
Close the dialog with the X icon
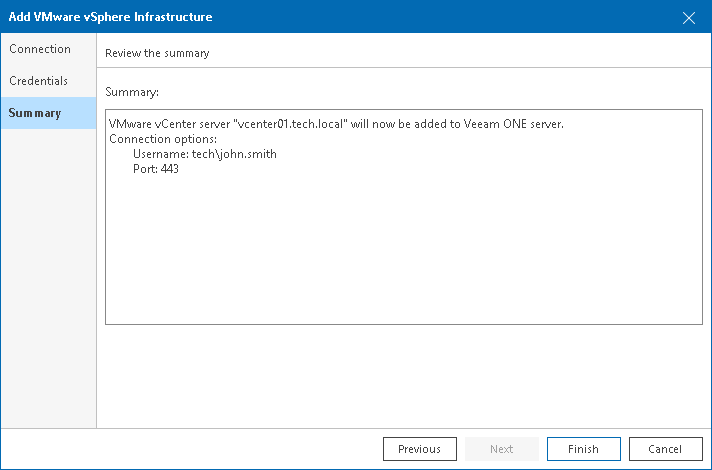coord(689,17)
